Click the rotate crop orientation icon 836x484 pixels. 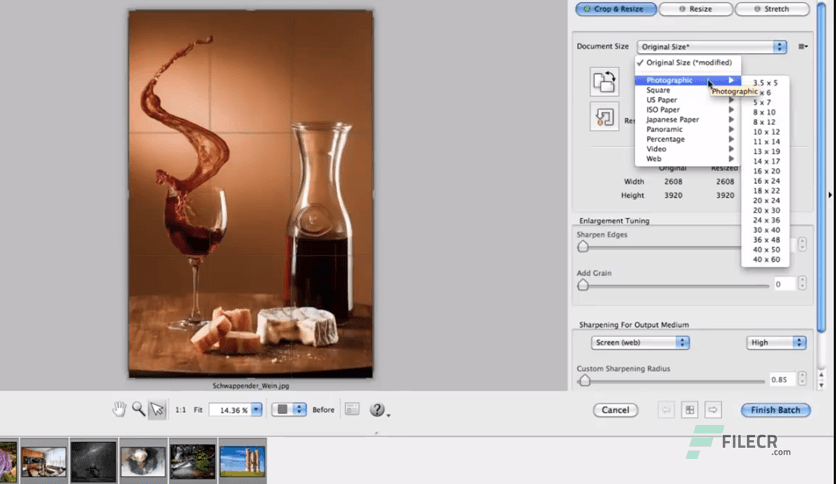pos(604,82)
